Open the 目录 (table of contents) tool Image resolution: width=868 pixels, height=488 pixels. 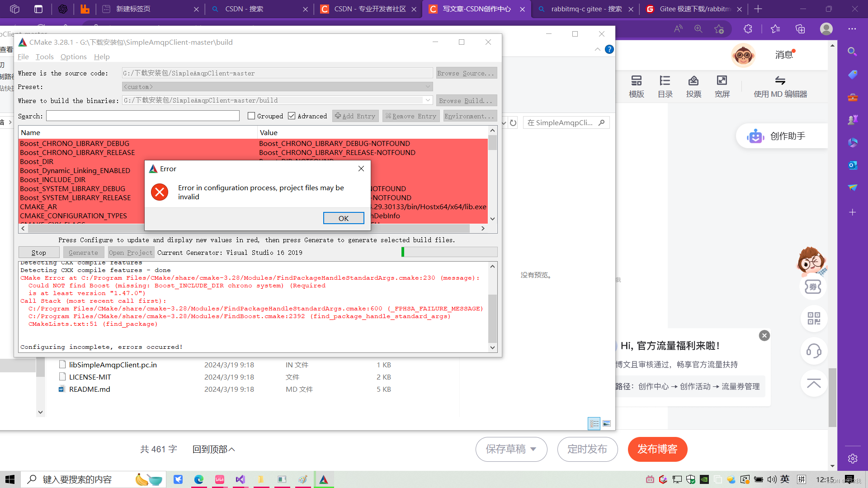point(665,86)
